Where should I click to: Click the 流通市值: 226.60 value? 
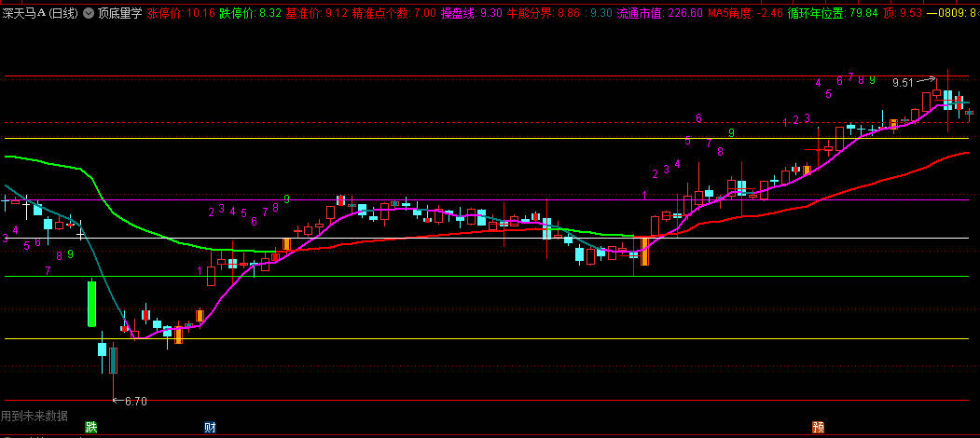(x=659, y=12)
